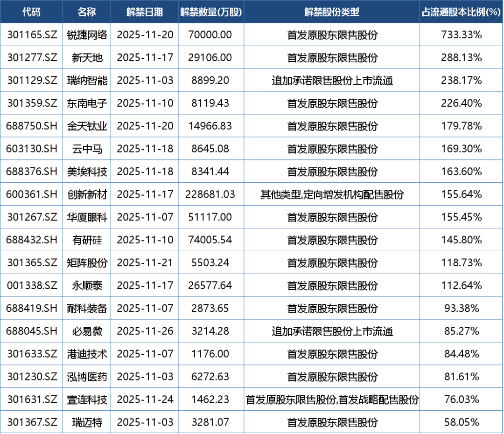
Task: Select stock code 688376.SH
Action: coord(32,172)
